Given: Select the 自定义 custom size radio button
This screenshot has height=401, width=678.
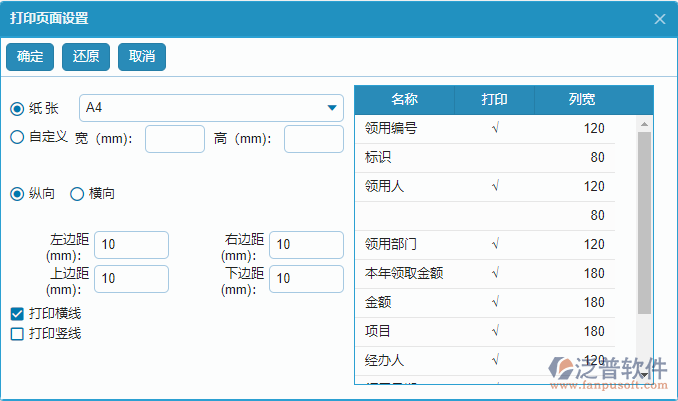Looking at the screenshot, I should 17,137.
